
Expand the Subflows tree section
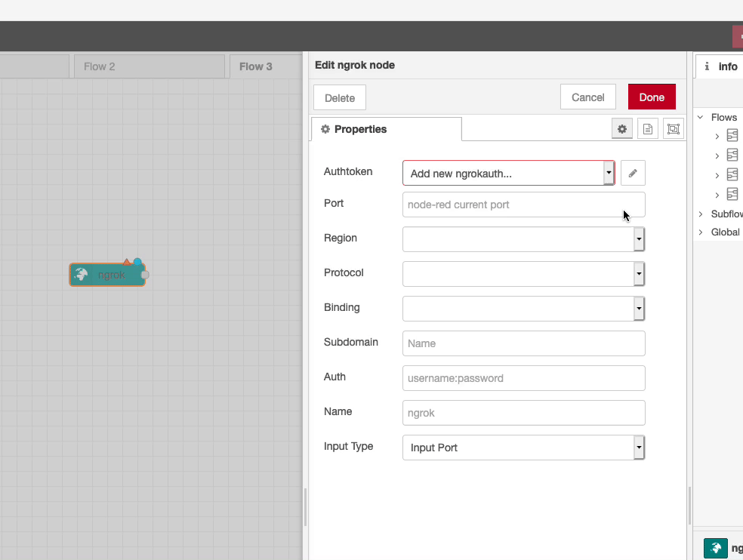(x=701, y=214)
